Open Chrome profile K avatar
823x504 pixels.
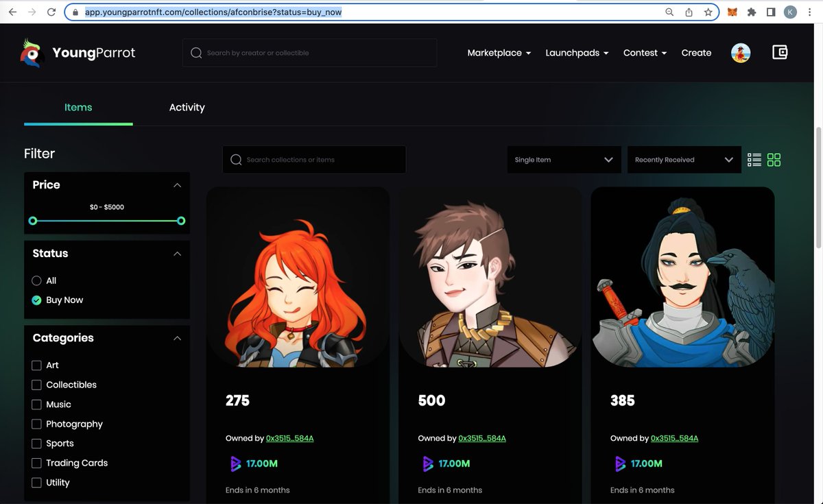(790, 12)
